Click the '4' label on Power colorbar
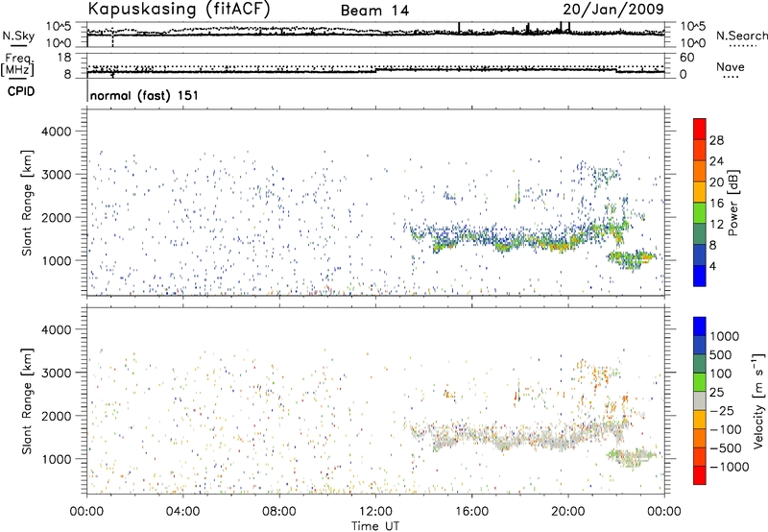The width and height of the screenshot is (768, 532). coord(712,266)
